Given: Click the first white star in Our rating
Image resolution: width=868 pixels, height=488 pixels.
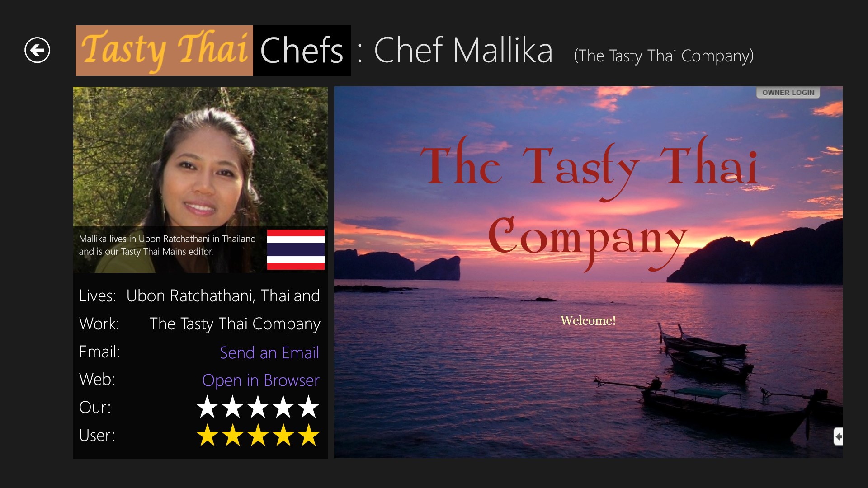Looking at the screenshot, I should [x=208, y=407].
